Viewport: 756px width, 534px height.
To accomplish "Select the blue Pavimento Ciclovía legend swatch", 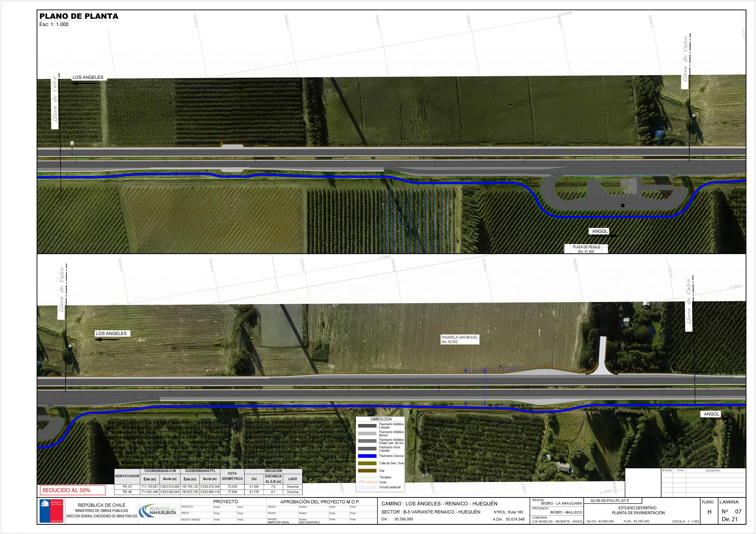I will point(367,456).
